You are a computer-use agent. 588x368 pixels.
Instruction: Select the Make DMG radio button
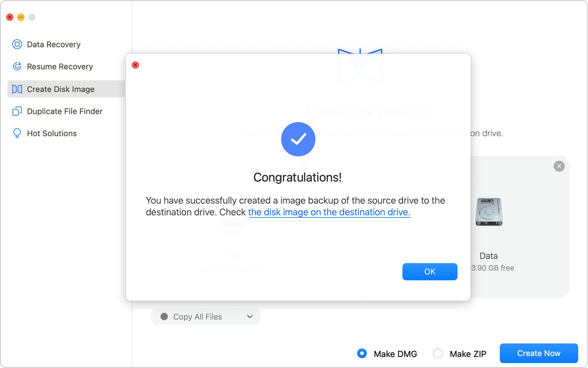[x=362, y=353]
